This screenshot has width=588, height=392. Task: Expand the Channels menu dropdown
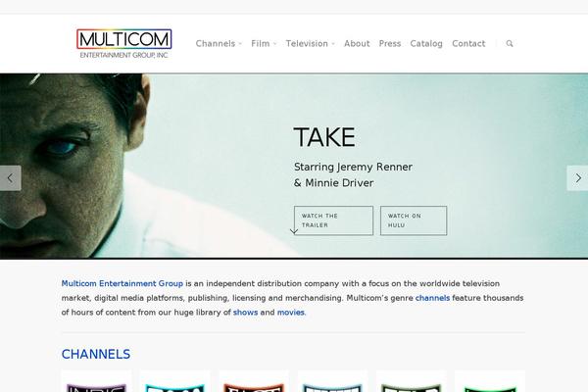click(x=219, y=43)
